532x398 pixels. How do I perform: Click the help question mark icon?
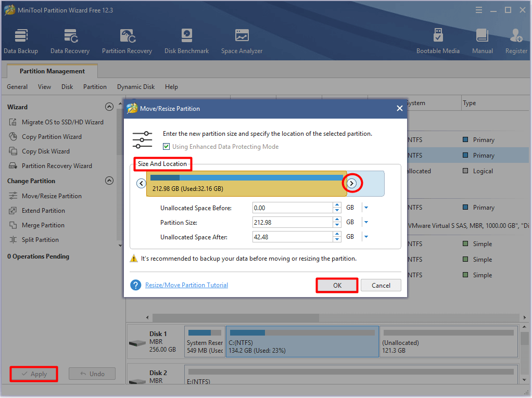136,285
